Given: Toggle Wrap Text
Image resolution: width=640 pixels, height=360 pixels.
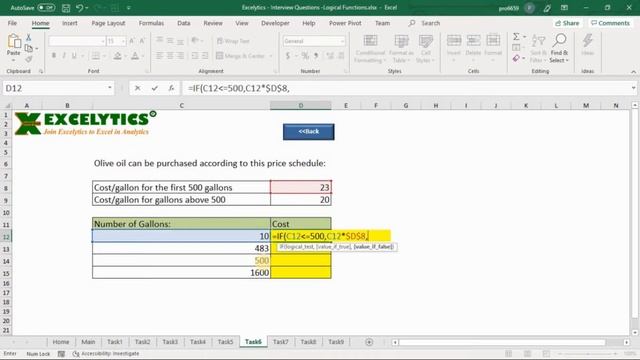Looking at the screenshot, I should (x=233, y=41).
